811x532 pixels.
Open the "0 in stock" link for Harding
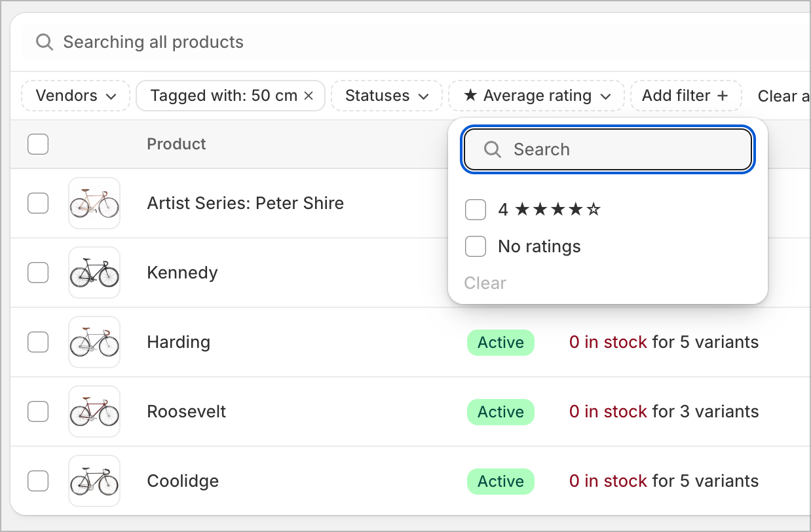[608, 342]
